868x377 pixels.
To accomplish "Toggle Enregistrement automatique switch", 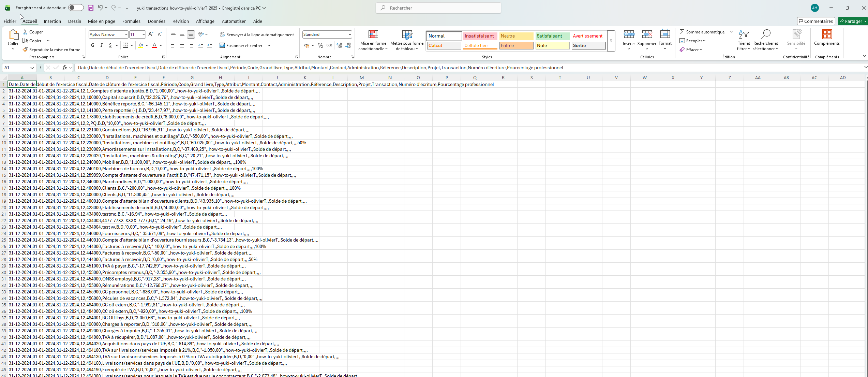I will 76,8.
